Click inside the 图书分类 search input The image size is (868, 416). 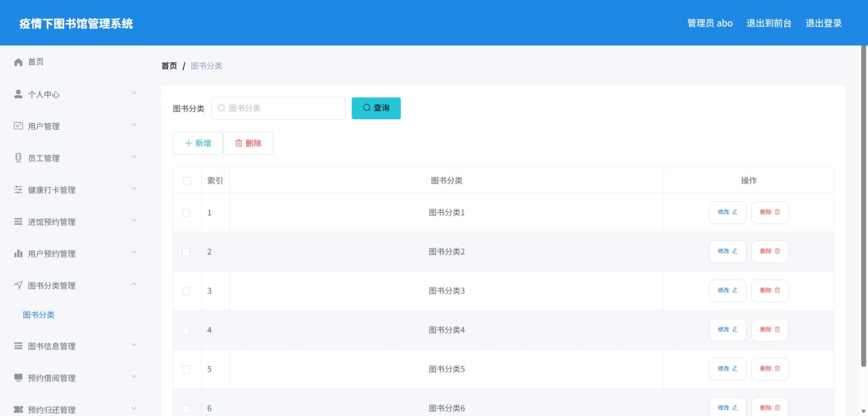(278, 108)
